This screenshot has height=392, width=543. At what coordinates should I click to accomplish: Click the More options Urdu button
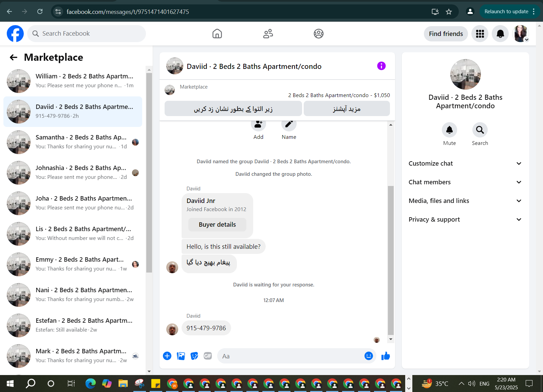click(x=347, y=109)
